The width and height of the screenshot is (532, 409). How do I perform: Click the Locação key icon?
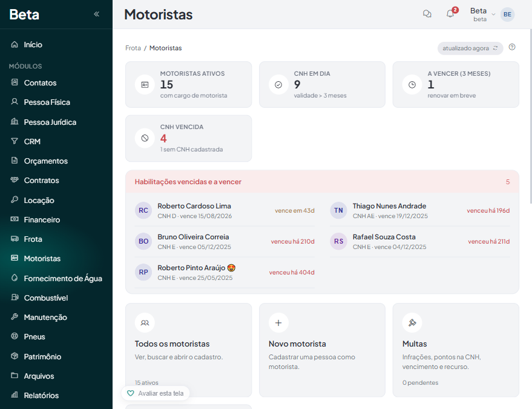[x=15, y=199]
